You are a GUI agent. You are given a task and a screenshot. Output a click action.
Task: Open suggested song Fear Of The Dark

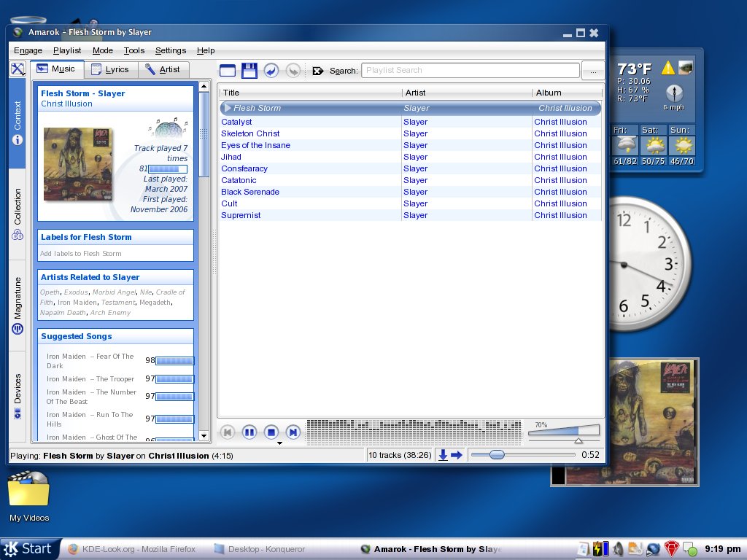[90, 361]
